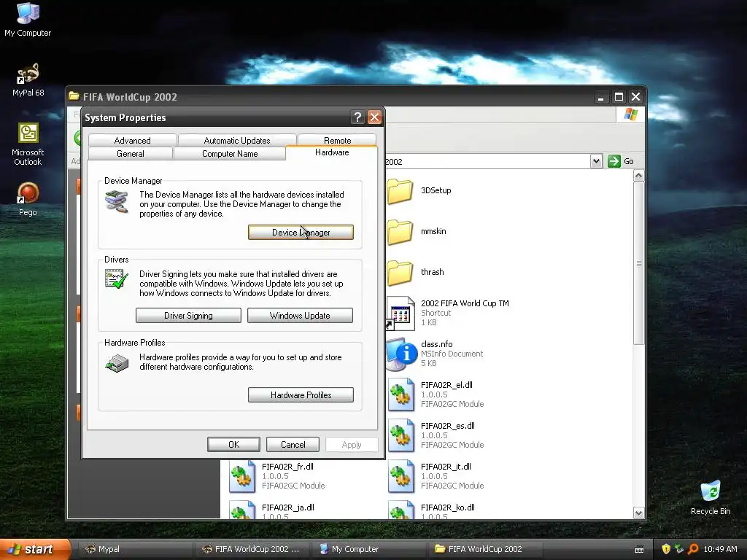Viewport: 747px width, 560px height.
Task: Select the Hardware tab
Action: pos(332,152)
